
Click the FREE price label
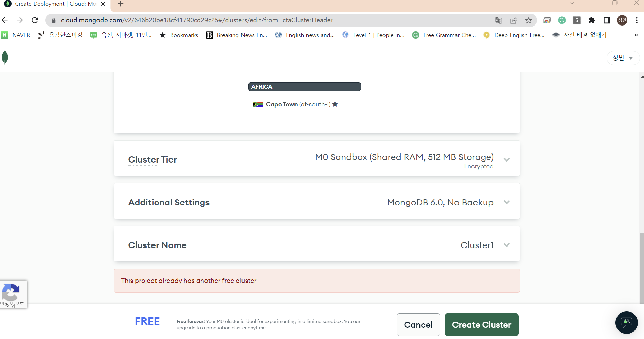pyautogui.click(x=147, y=321)
